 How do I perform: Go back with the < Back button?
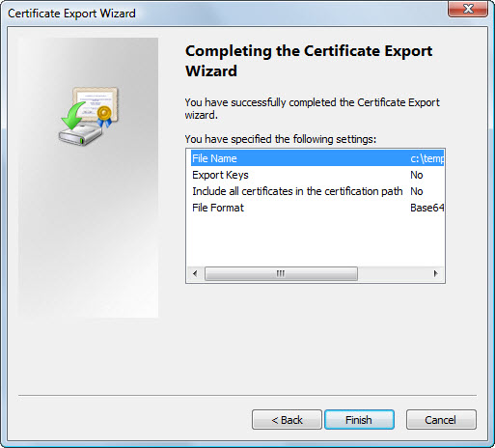click(287, 420)
